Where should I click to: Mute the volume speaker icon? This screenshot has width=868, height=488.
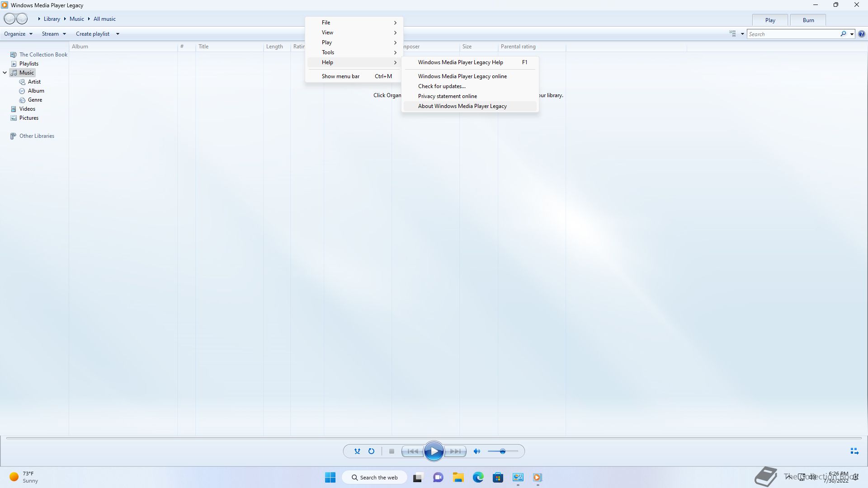(x=477, y=451)
